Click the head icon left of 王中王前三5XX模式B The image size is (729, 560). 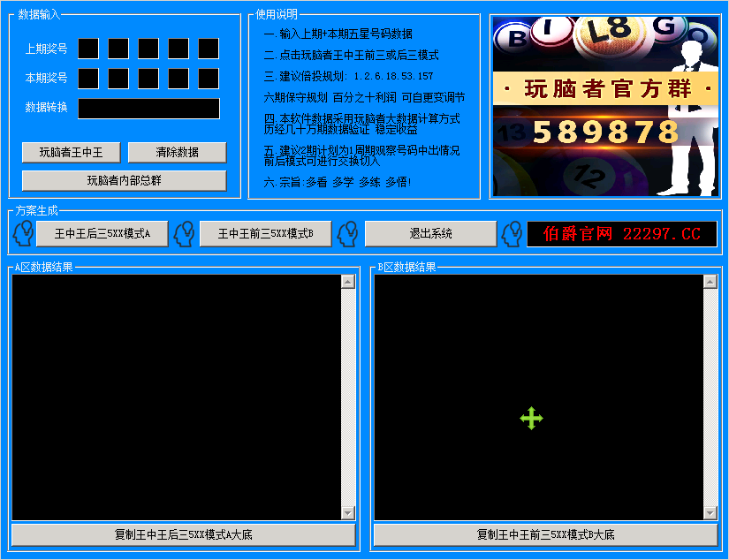pyautogui.click(x=184, y=234)
